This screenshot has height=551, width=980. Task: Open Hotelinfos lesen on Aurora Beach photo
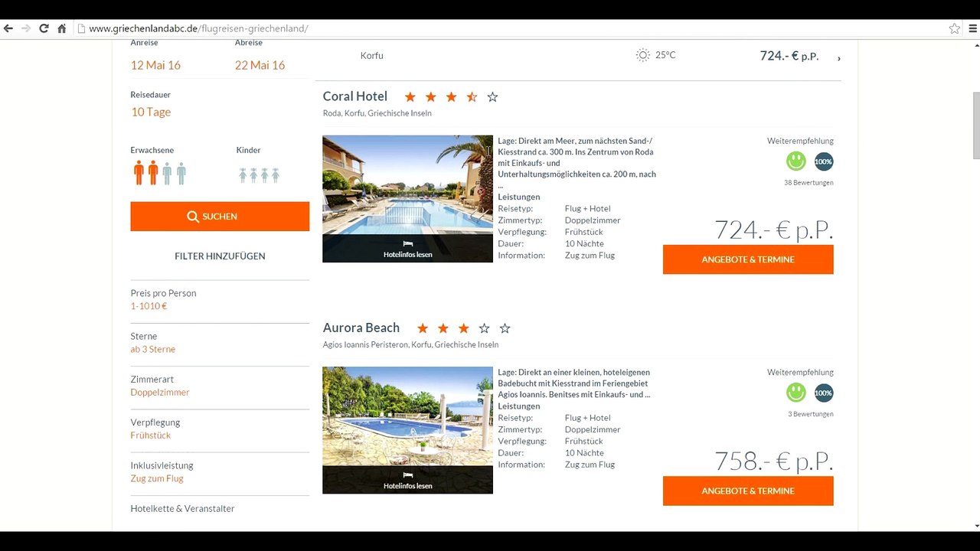pyautogui.click(x=407, y=481)
